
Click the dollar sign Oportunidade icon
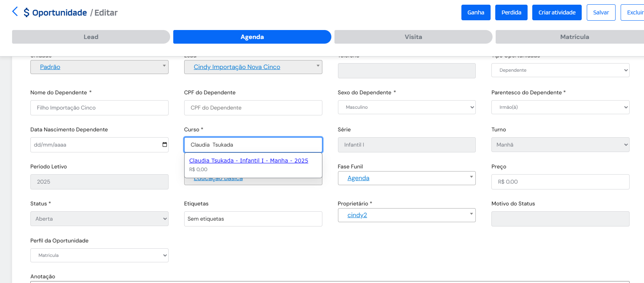(x=26, y=13)
